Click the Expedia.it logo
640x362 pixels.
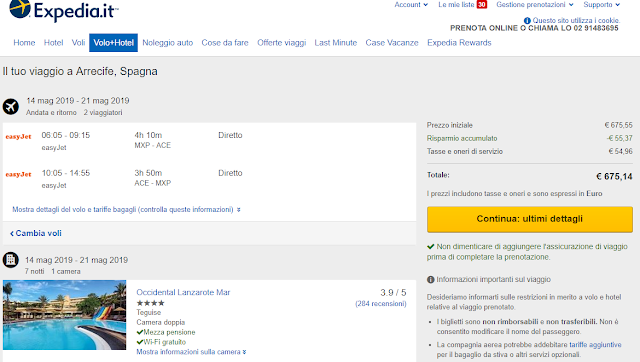(64, 10)
